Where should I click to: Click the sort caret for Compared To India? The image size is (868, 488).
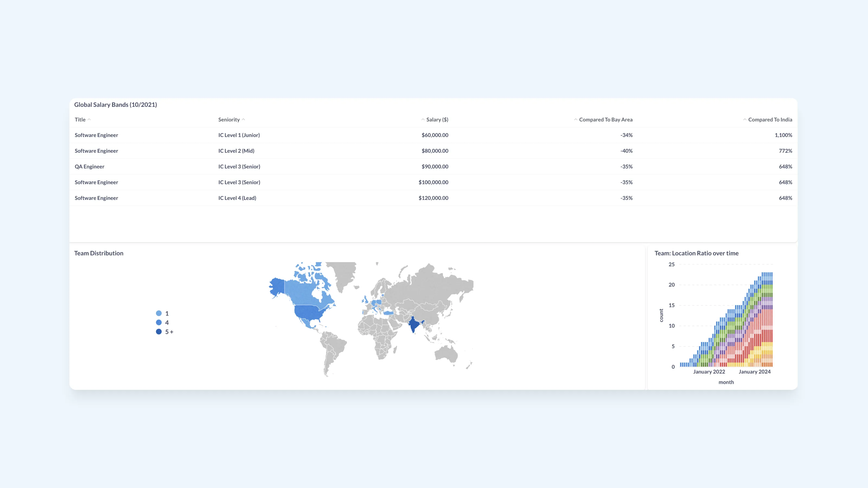point(745,120)
